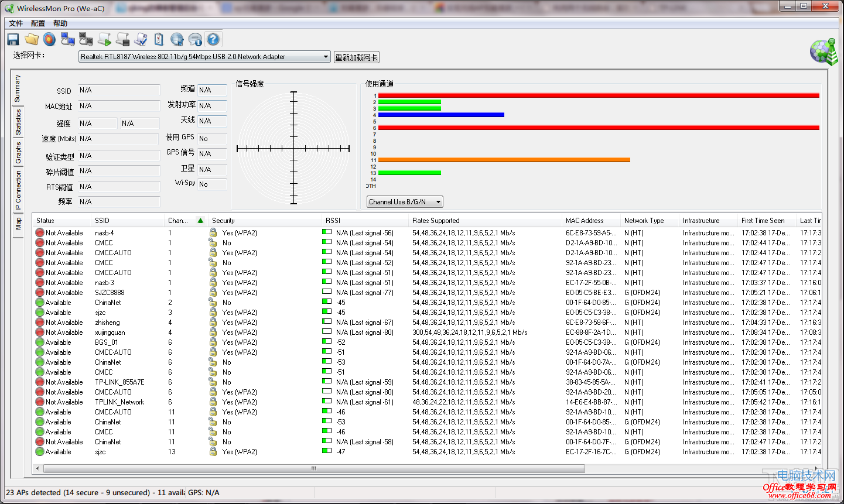Screen dimensions: 844x504
Task: Sort list by the Chan... column header
Action: tap(179, 221)
